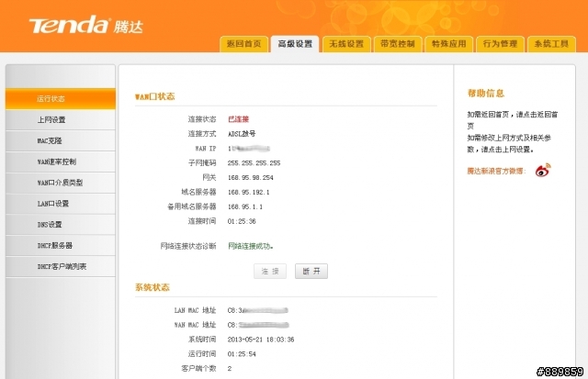
Task: Select the 高级设置 tab
Action: [x=295, y=44]
